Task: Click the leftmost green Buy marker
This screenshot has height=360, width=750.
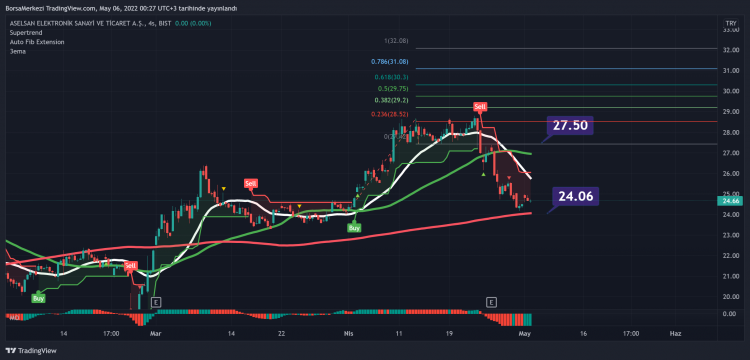Action: pos(38,298)
